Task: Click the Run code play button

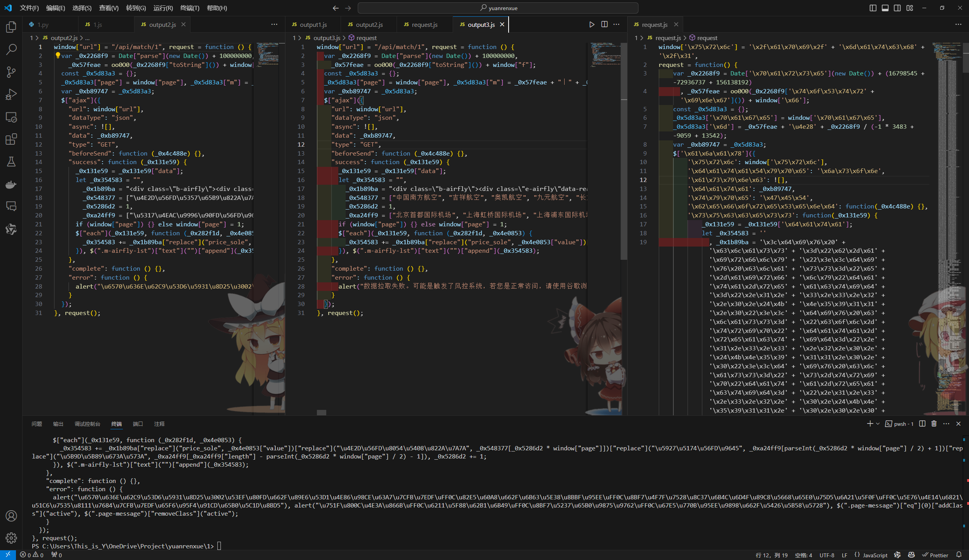Action: click(x=591, y=24)
